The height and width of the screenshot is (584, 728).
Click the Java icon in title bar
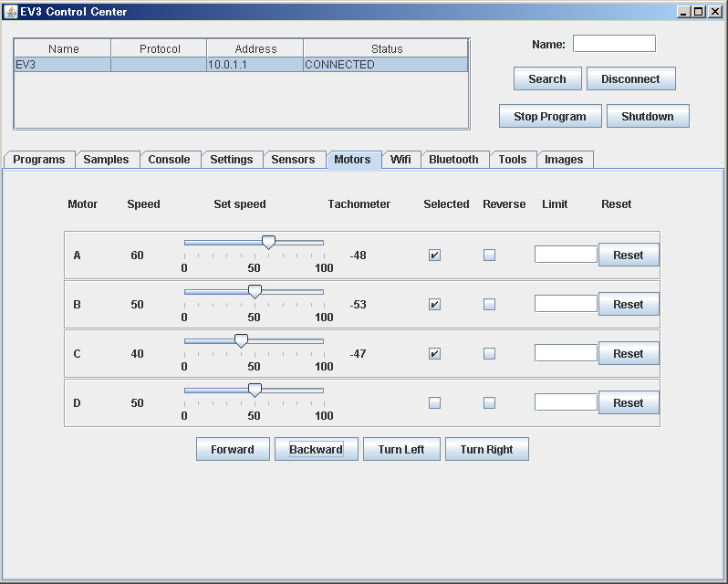click(11, 12)
